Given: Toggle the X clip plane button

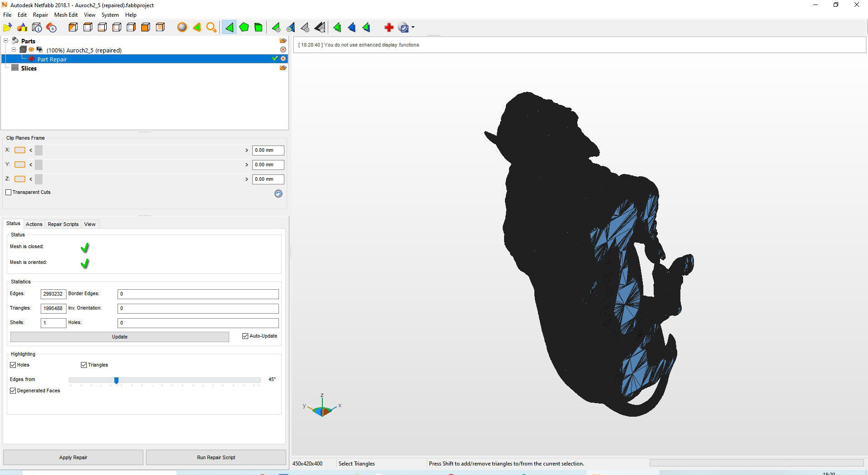Looking at the screenshot, I should [20, 150].
